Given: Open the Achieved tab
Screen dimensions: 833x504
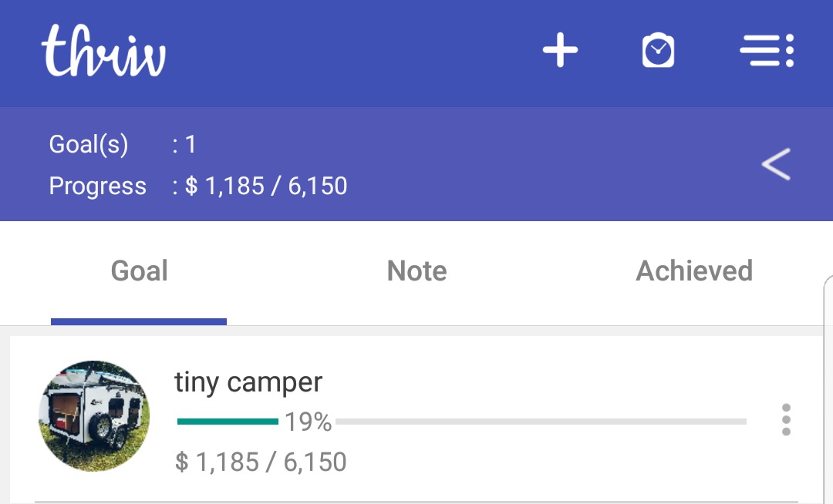Looking at the screenshot, I should pyautogui.click(x=694, y=271).
